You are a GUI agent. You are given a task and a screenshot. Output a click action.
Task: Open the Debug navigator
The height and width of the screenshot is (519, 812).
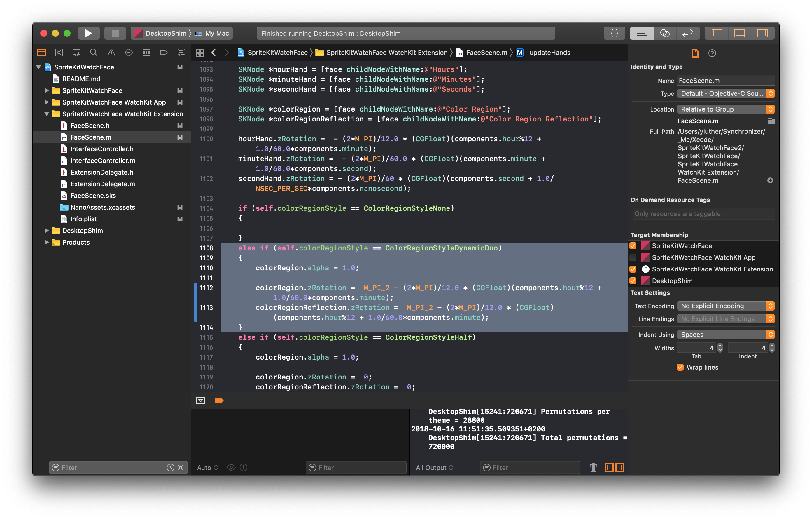click(146, 52)
